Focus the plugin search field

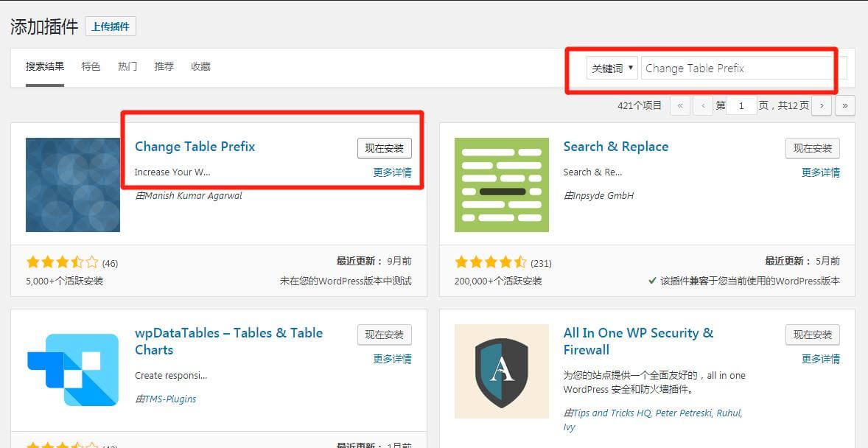744,69
